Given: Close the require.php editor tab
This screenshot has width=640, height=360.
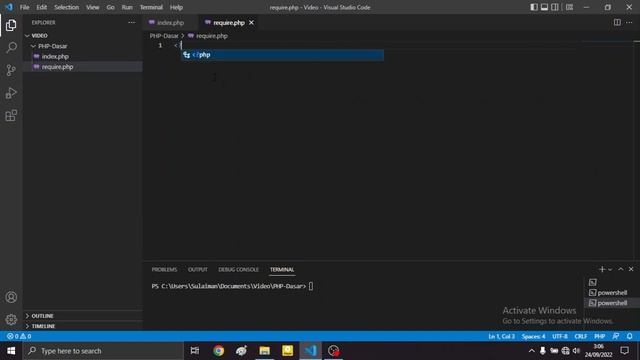Looking at the screenshot, I should click(251, 22).
